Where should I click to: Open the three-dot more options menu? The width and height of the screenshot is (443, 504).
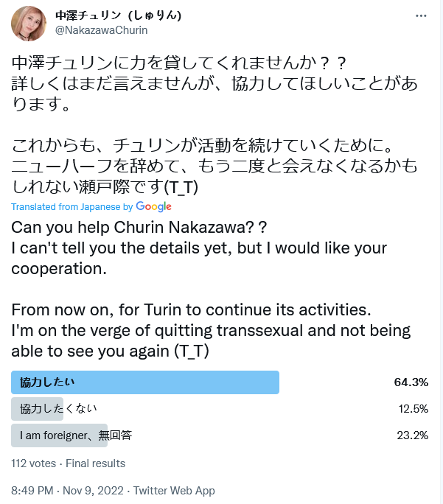click(x=421, y=15)
